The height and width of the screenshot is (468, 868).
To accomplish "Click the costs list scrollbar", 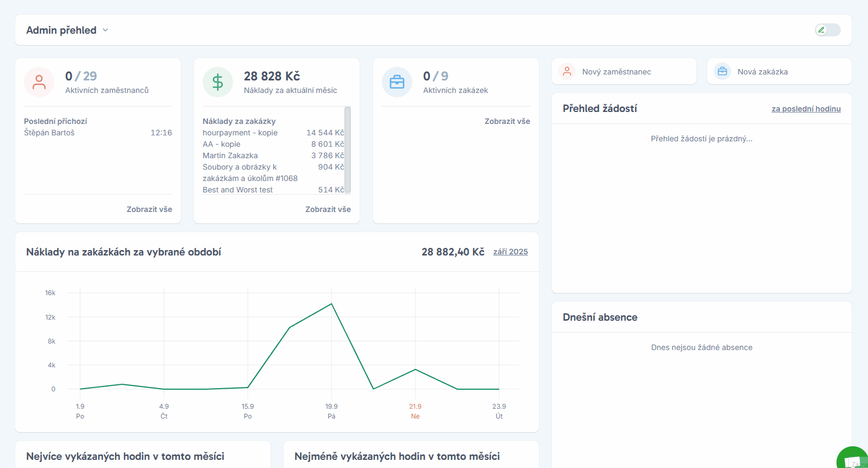I will tap(348, 149).
